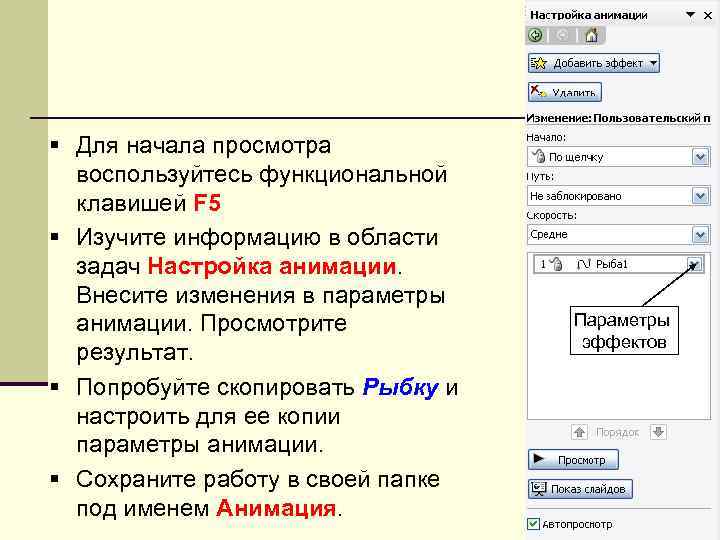Expand the Путь dropdown showing Не заблокировано
Viewport: 720px width, 540px height.
700,196
